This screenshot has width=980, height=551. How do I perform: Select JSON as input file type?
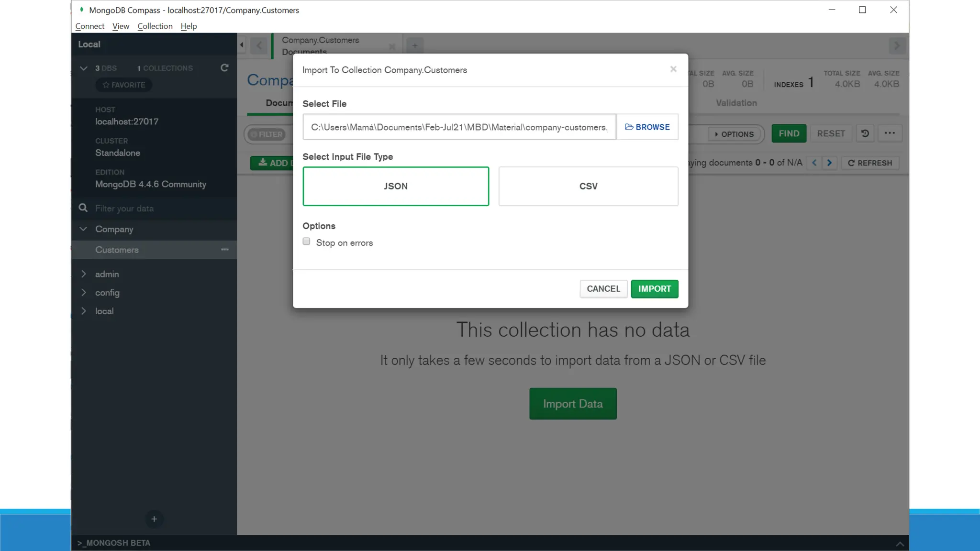(396, 186)
